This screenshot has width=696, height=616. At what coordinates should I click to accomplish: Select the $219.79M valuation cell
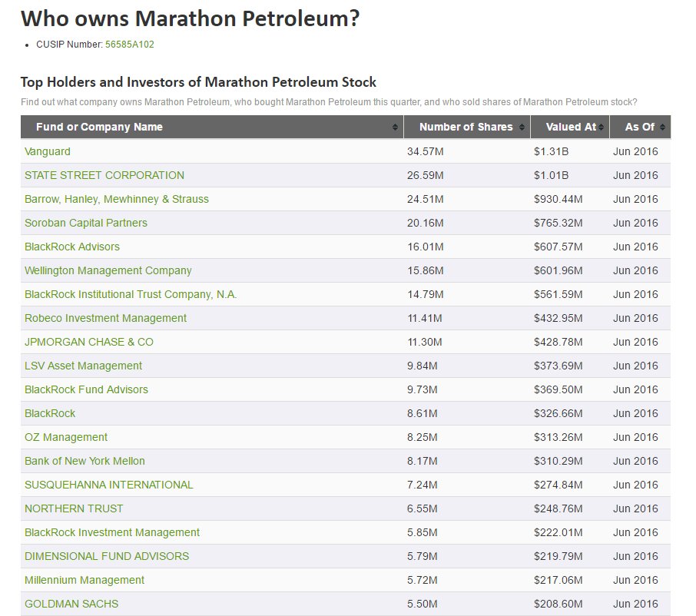click(570, 556)
